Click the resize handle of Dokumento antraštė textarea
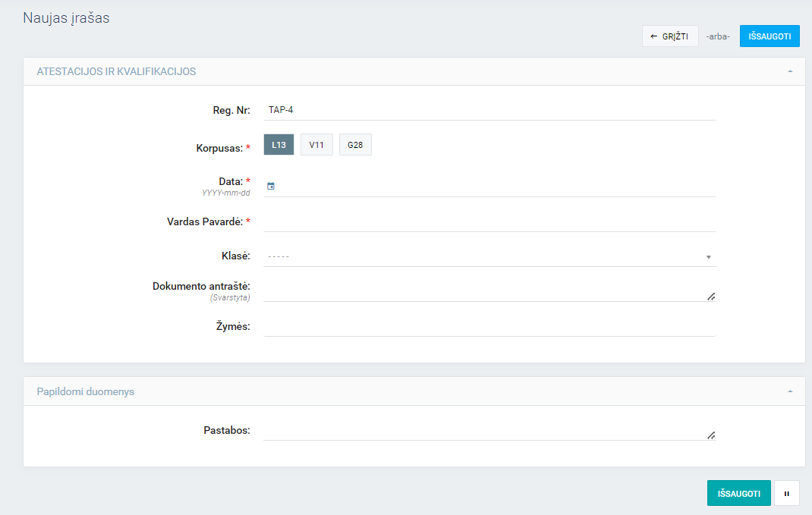This screenshot has height=515, width=812. click(711, 297)
